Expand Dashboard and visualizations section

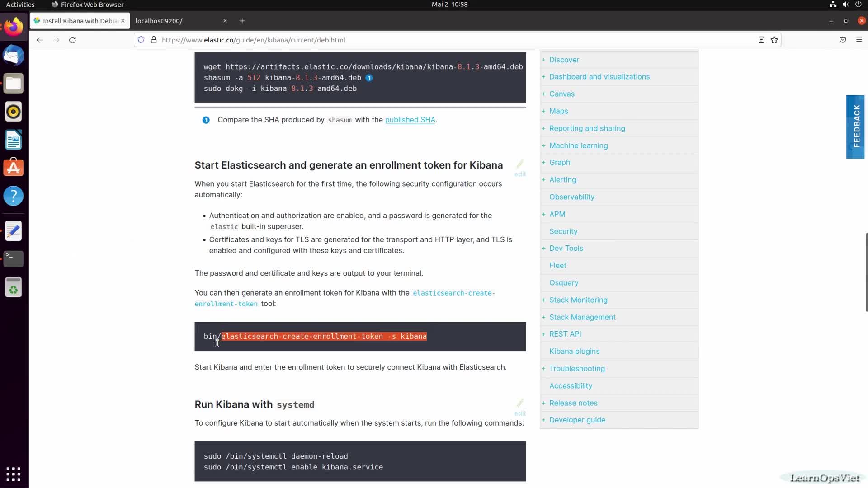point(543,77)
